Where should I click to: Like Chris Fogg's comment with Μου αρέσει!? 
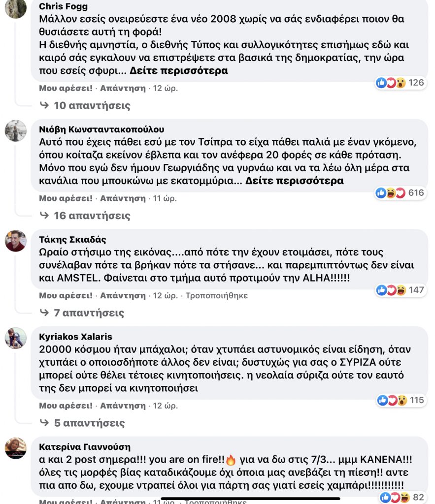click(x=66, y=89)
